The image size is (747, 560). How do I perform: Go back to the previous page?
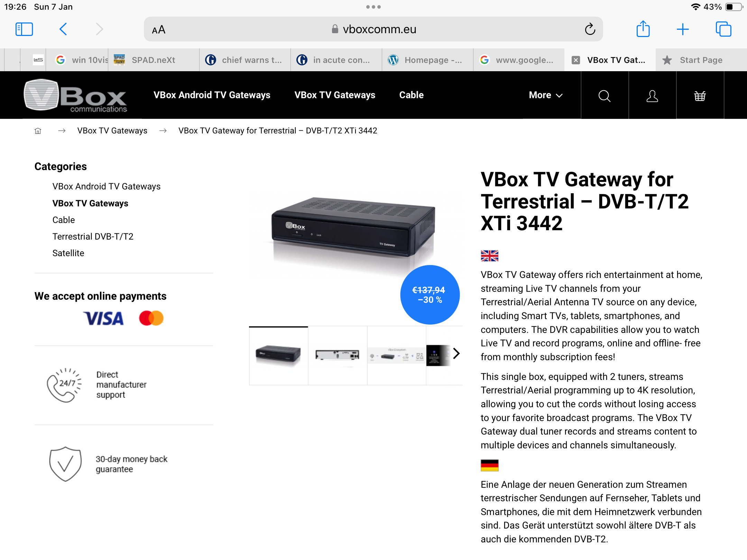click(x=63, y=29)
